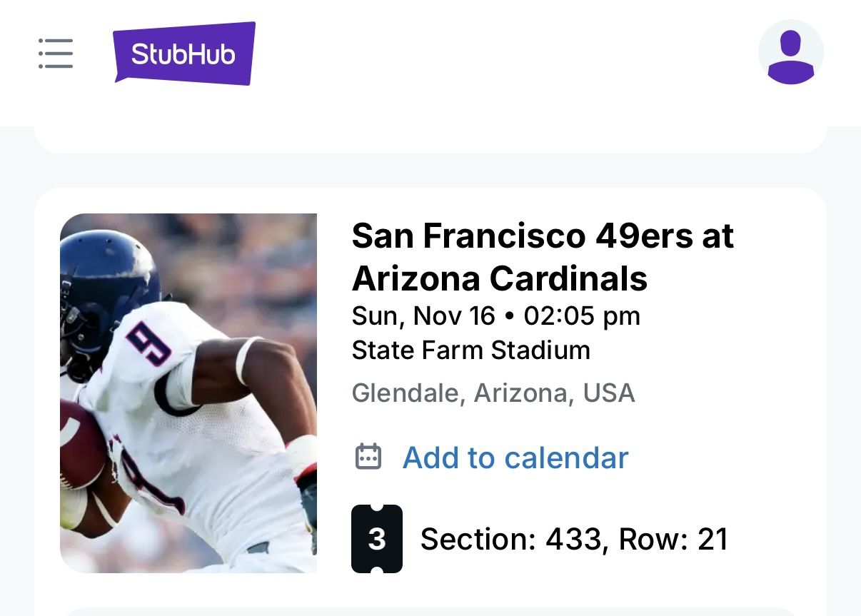The width and height of the screenshot is (861, 616).
Task: Click the calendar icon beside Add to calendar
Action: point(369,458)
